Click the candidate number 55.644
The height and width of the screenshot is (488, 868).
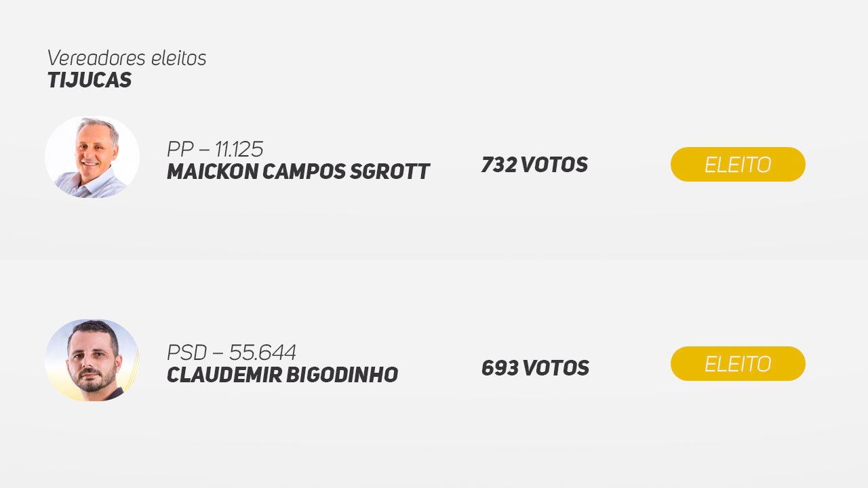(262, 352)
